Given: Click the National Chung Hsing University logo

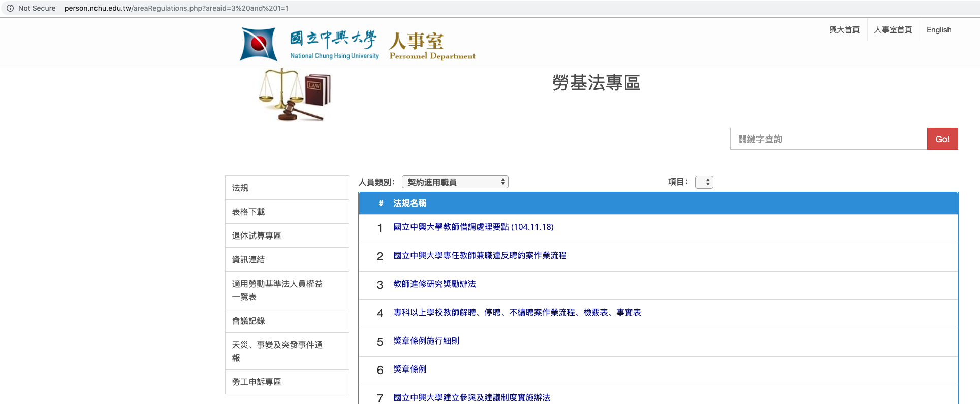Looking at the screenshot, I should coord(309,45).
